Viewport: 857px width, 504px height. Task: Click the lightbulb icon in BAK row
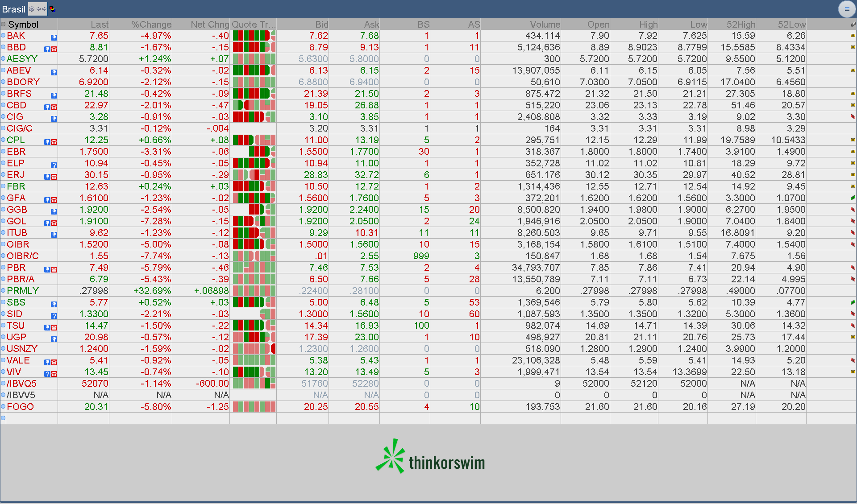(x=54, y=38)
